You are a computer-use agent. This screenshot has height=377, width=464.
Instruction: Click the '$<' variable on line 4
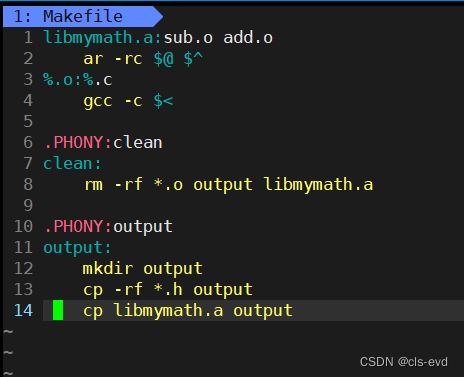tap(163, 101)
